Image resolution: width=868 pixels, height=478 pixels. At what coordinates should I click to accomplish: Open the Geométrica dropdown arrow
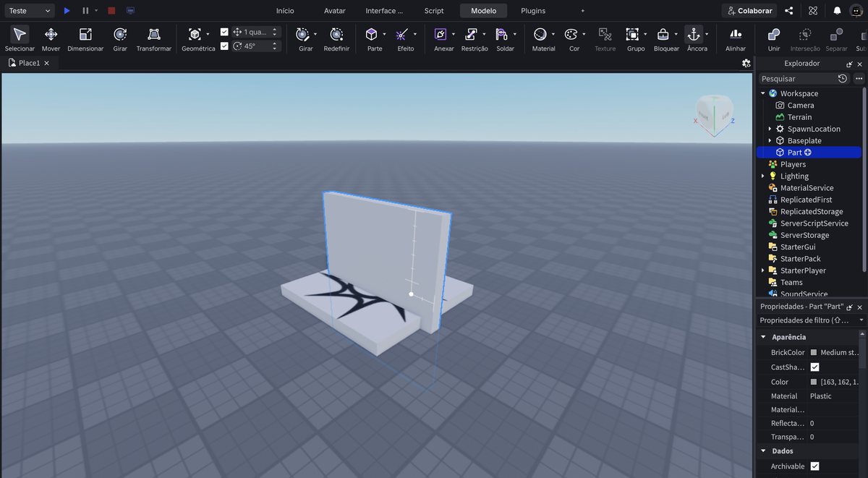pos(208,34)
